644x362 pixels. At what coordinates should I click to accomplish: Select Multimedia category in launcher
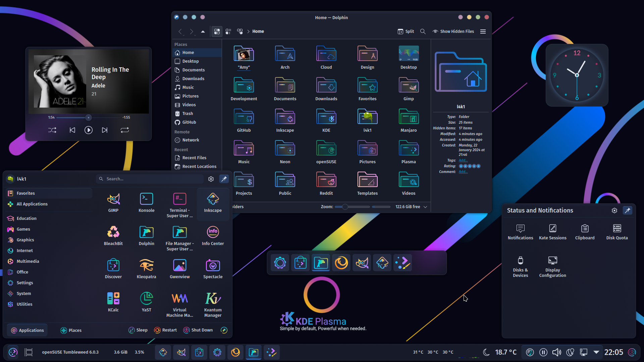(x=49, y=261)
